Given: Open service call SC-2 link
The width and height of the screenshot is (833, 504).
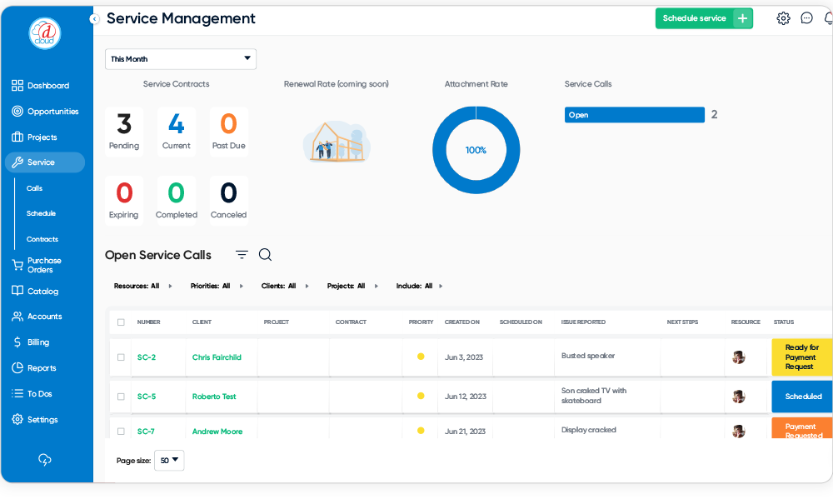Looking at the screenshot, I should [147, 357].
